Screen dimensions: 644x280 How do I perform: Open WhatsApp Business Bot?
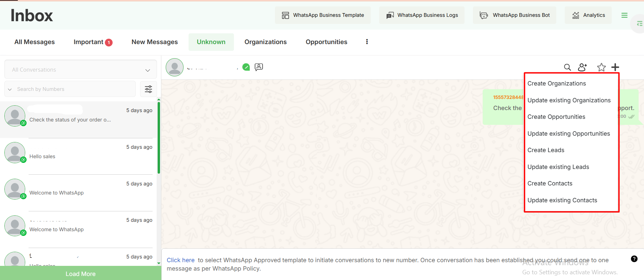pyautogui.click(x=514, y=15)
